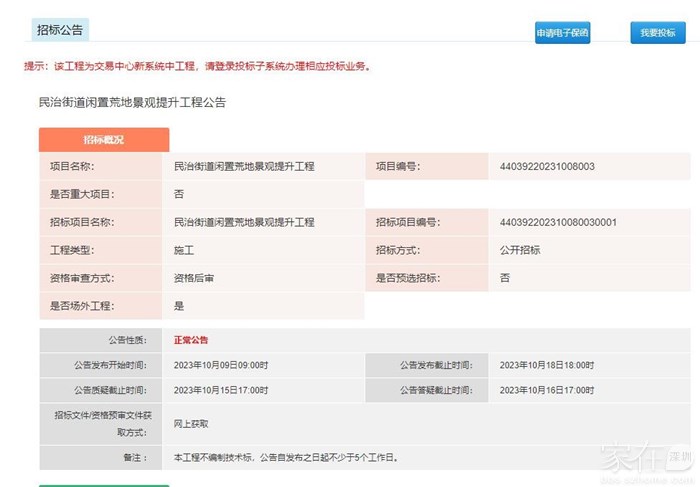Click the 网上获取 document acquisition value
Image resolution: width=700 pixels, height=487 pixels.
(x=191, y=424)
